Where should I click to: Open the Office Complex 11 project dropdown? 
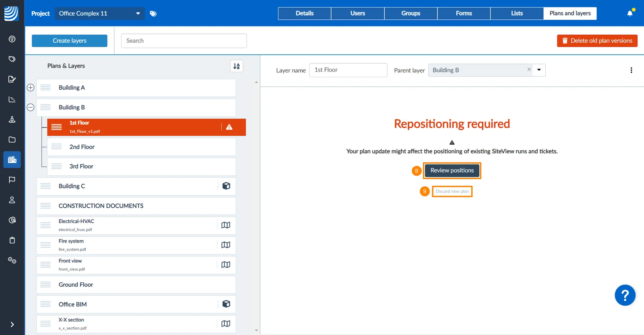click(x=100, y=14)
